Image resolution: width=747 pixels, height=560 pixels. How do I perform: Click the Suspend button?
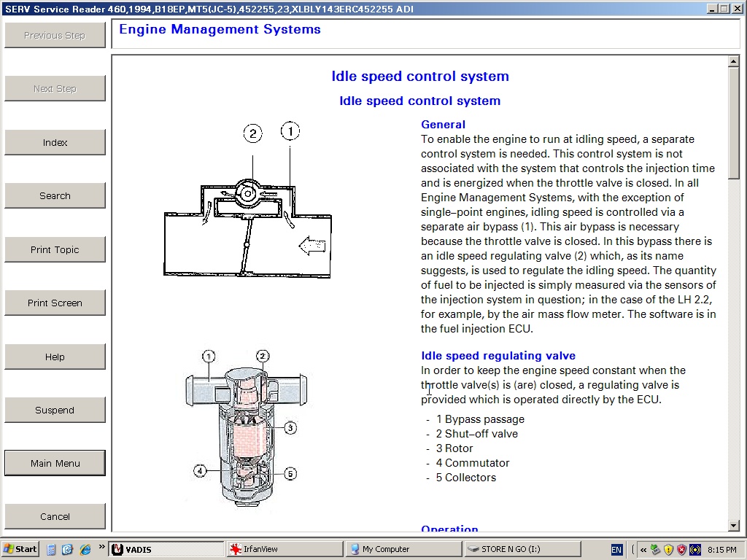55,410
